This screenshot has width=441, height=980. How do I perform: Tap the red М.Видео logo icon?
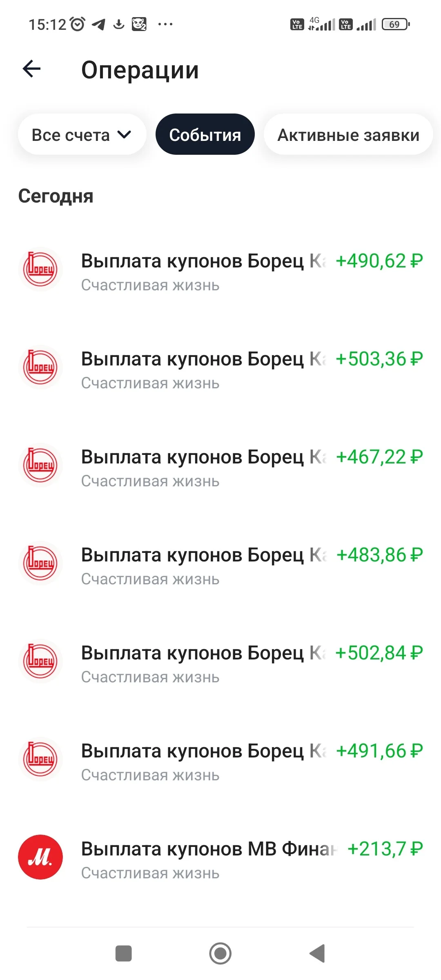point(40,857)
